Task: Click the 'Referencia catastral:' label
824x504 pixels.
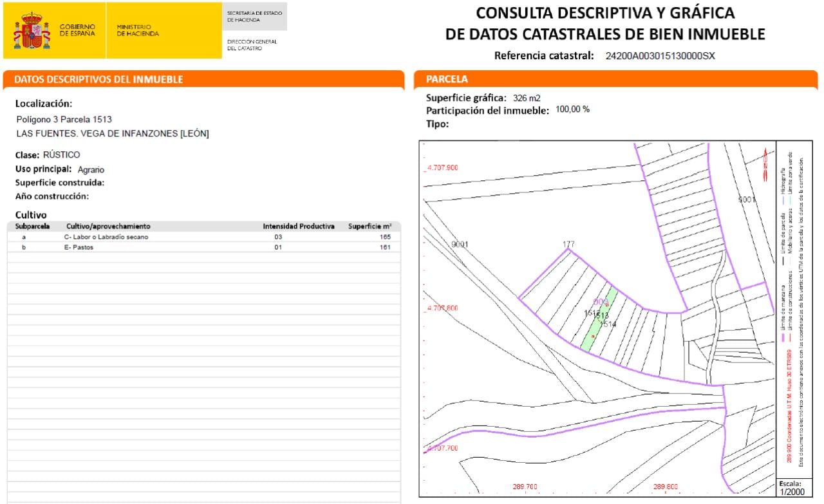Action: (544, 55)
